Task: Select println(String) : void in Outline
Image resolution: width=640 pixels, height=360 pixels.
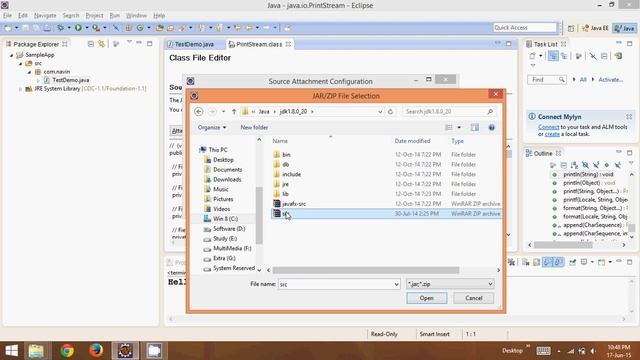Action: (x=588, y=174)
